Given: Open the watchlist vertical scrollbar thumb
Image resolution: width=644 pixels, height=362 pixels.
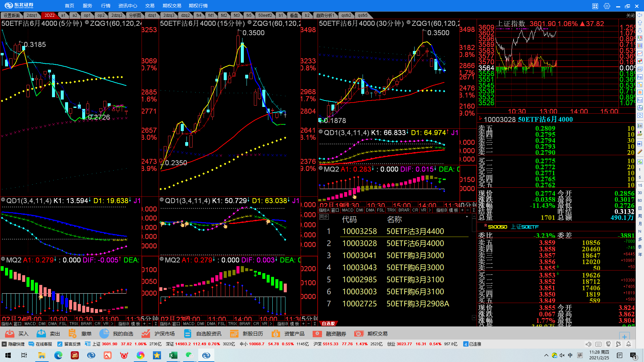Looking at the screenshot, I should [474, 225].
